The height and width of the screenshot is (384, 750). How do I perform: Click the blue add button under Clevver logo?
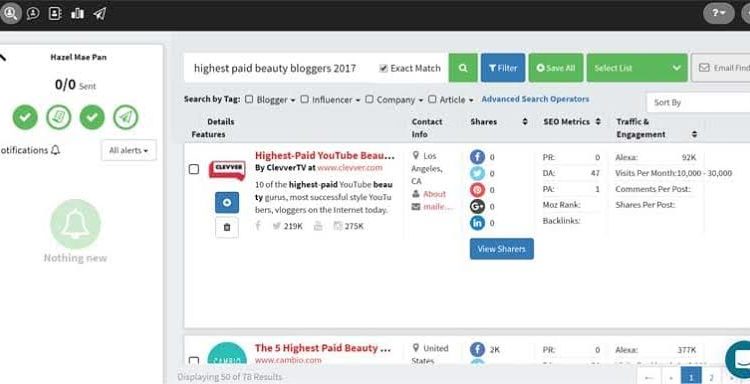click(x=227, y=203)
